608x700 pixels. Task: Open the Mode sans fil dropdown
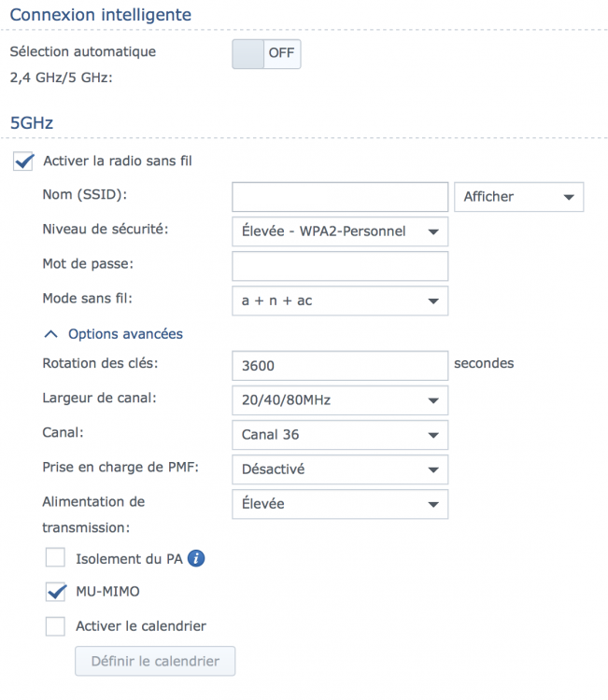(340, 301)
